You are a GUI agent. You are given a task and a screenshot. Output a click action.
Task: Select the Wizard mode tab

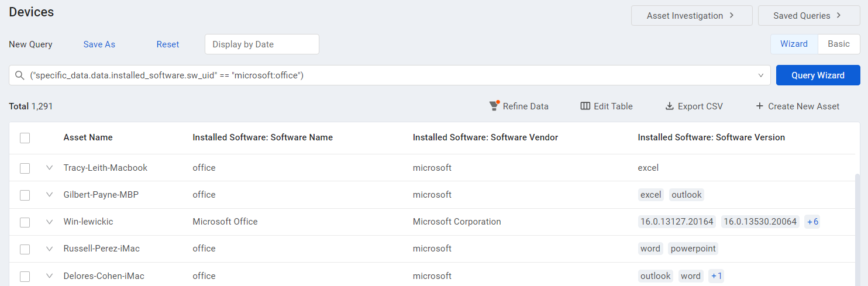pyautogui.click(x=794, y=44)
